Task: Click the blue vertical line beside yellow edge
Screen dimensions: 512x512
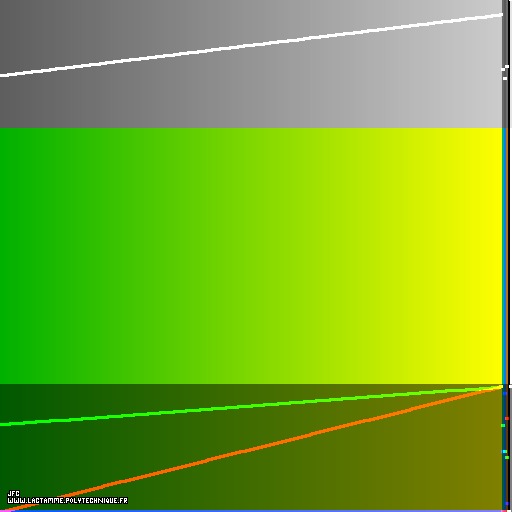Action: [504, 256]
